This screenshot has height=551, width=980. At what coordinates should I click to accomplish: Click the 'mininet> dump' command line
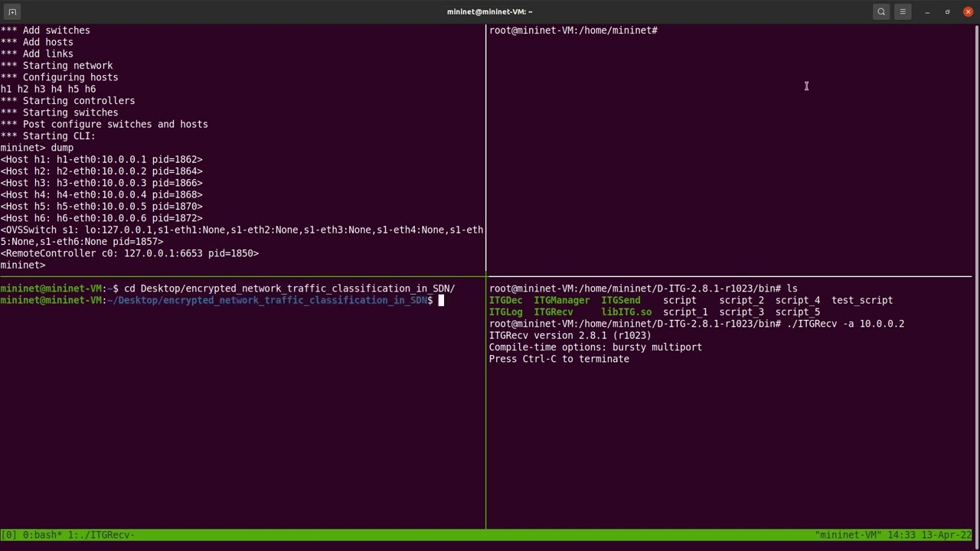point(37,148)
